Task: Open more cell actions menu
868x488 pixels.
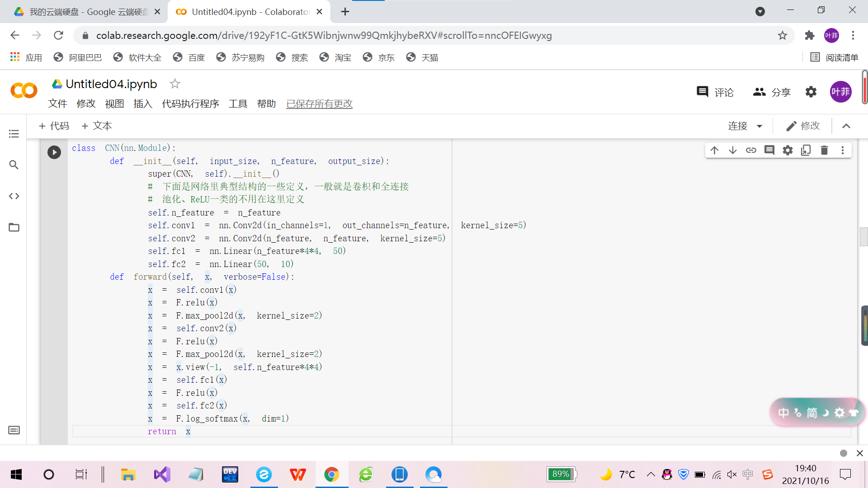Action: coord(842,150)
